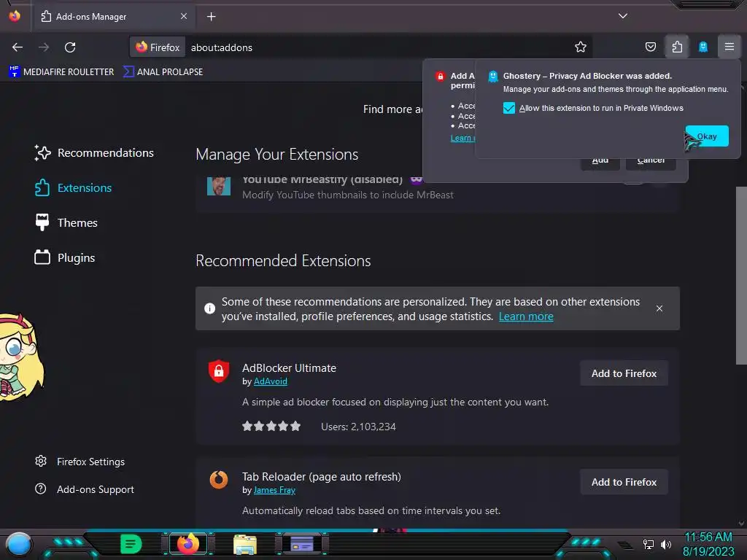
Task: Click the AdBlocker Ultimate extension title
Action: pyautogui.click(x=289, y=368)
